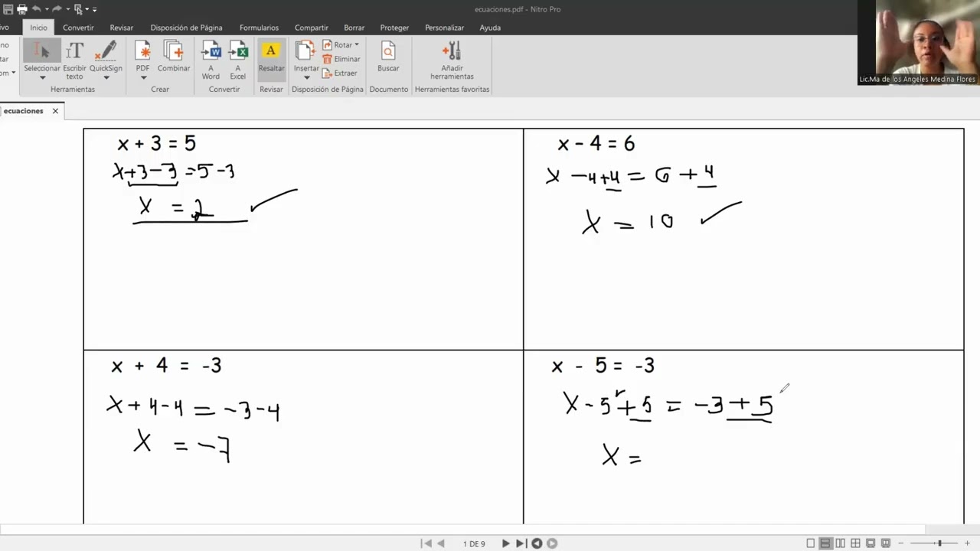
Task: Open the Inicio ribbon tab
Action: click(38, 28)
